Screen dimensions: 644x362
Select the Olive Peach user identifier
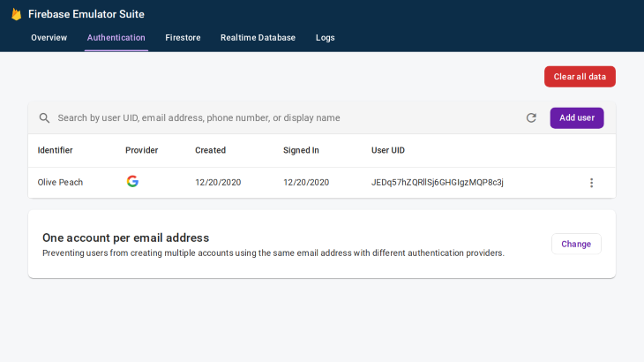point(60,183)
